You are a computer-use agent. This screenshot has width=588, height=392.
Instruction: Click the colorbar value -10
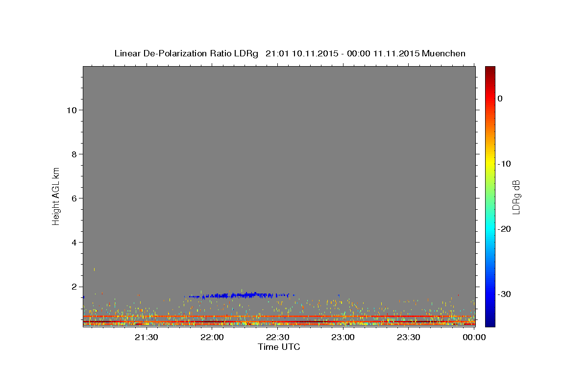click(x=504, y=164)
